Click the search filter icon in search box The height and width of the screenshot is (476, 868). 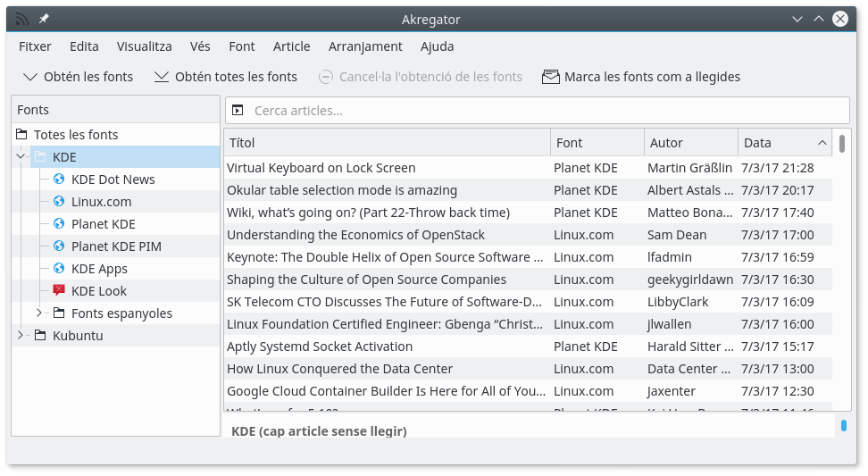(238, 111)
